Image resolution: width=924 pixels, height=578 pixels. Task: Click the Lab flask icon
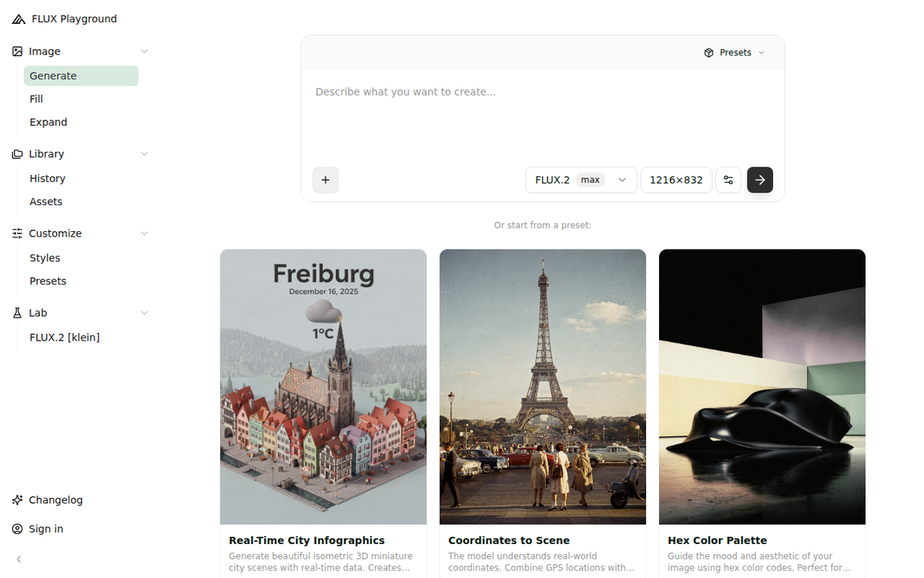[18, 313]
